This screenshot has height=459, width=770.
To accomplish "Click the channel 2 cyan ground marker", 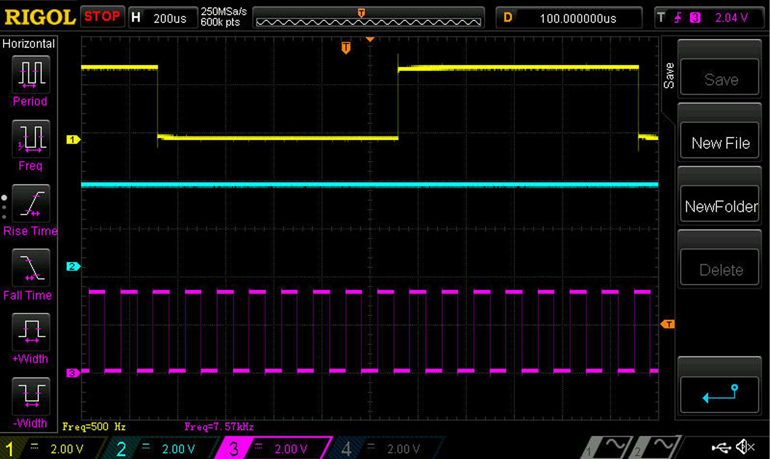I will (x=73, y=267).
